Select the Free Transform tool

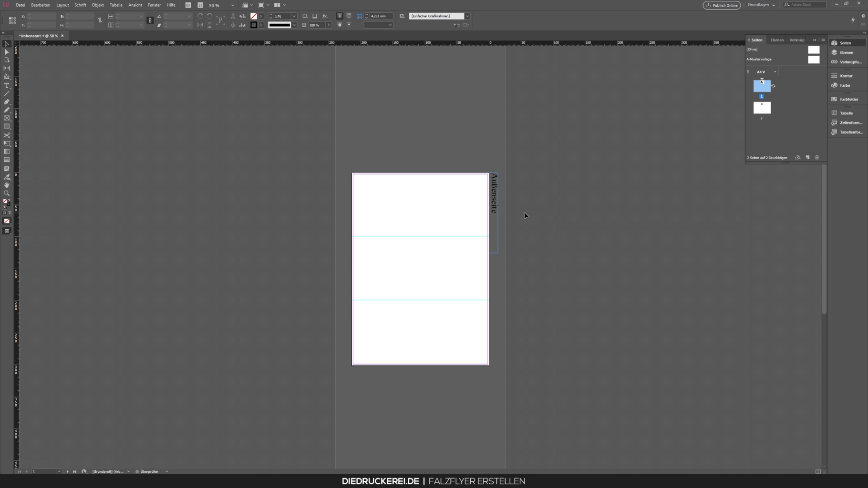tap(7, 143)
